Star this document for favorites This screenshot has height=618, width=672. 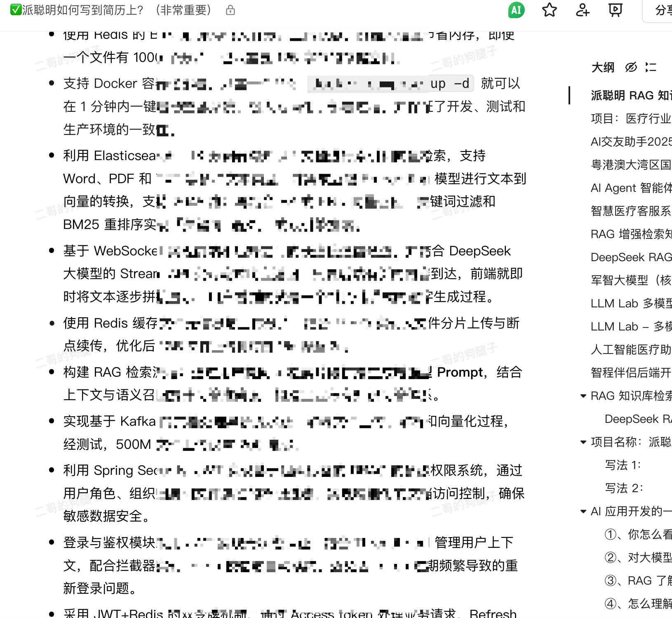pos(549,10)
